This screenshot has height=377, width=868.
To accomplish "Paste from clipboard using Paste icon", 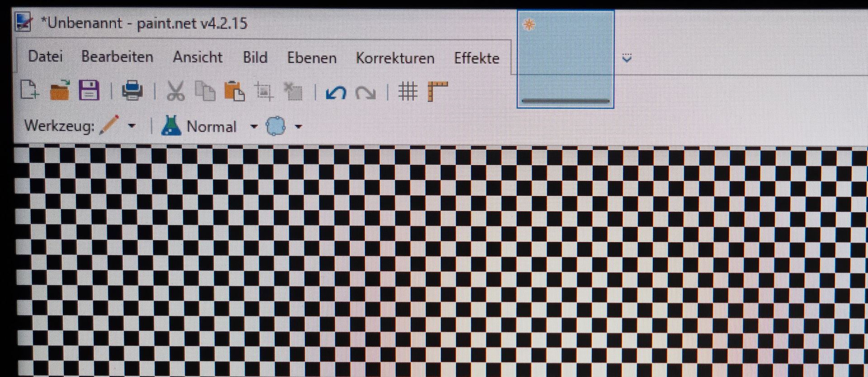I will pos(234,91).
